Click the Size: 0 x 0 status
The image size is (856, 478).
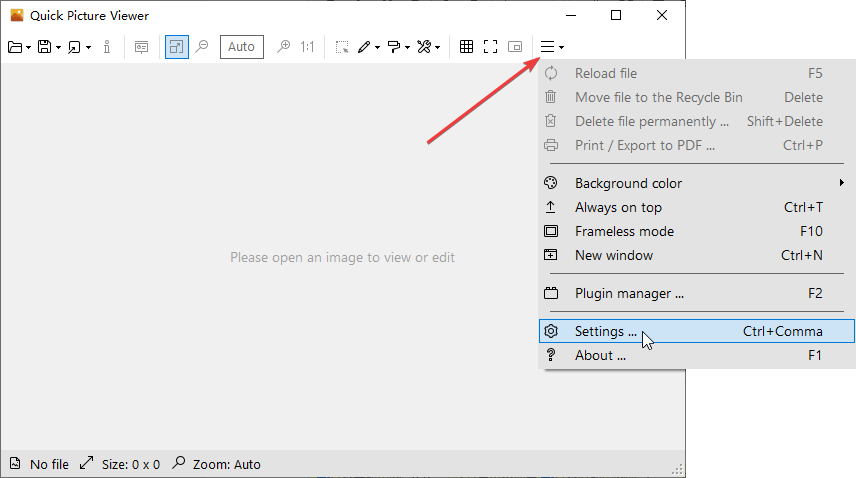[x=120, y=464]
